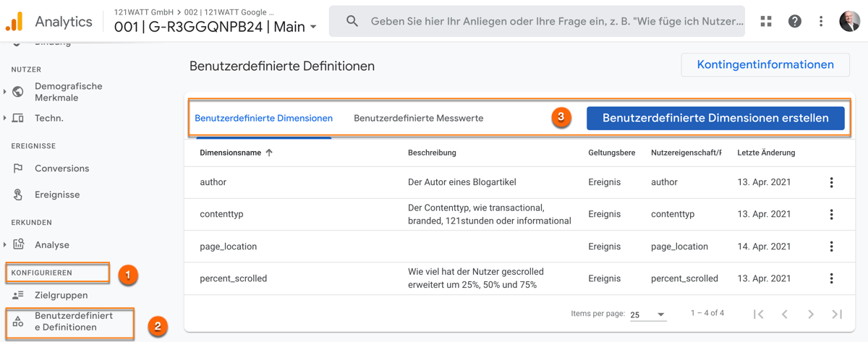Image resolution: width=868 pixels, height=342 pixels.
Task: Click the Ereignisse touch icon
Action: pyautogui.click(x=18, y=194)
